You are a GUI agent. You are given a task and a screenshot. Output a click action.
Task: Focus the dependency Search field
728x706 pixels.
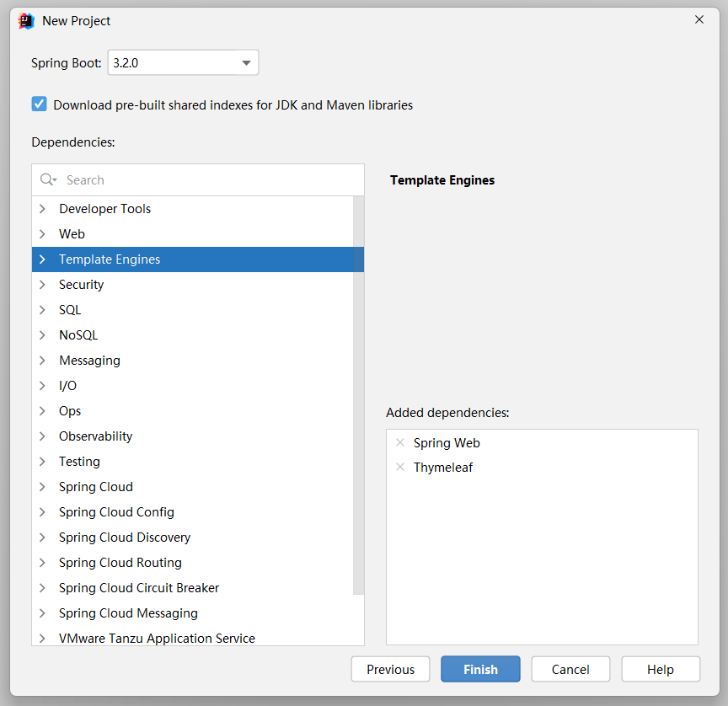pyautogui.click(x=211, y=180)
